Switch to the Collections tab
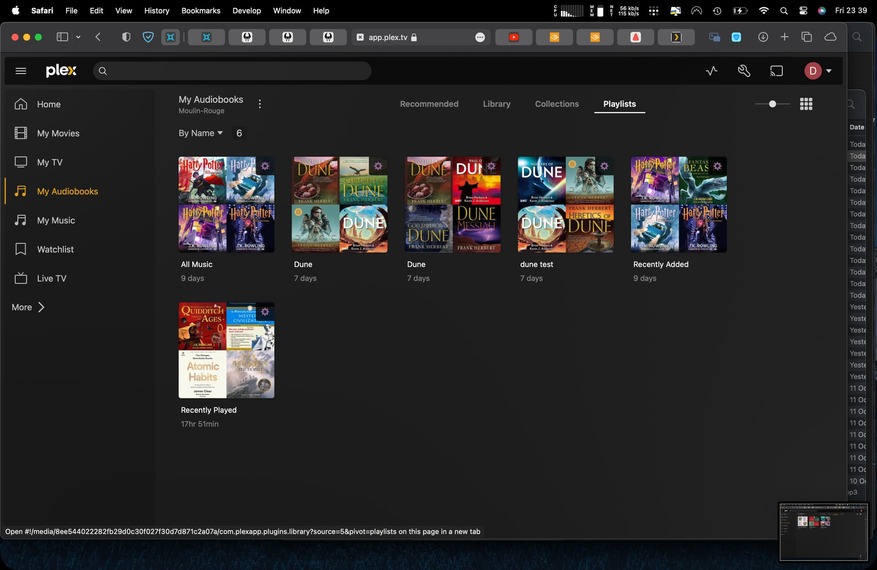Image resolution: width=877 pixels, height=570 pixels. 557,104
